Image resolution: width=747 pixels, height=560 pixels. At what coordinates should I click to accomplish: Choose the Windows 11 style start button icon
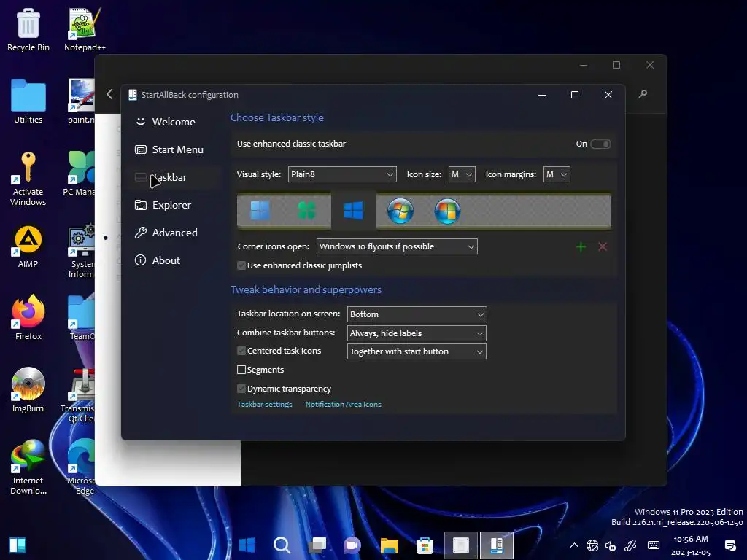pos(260,211)
